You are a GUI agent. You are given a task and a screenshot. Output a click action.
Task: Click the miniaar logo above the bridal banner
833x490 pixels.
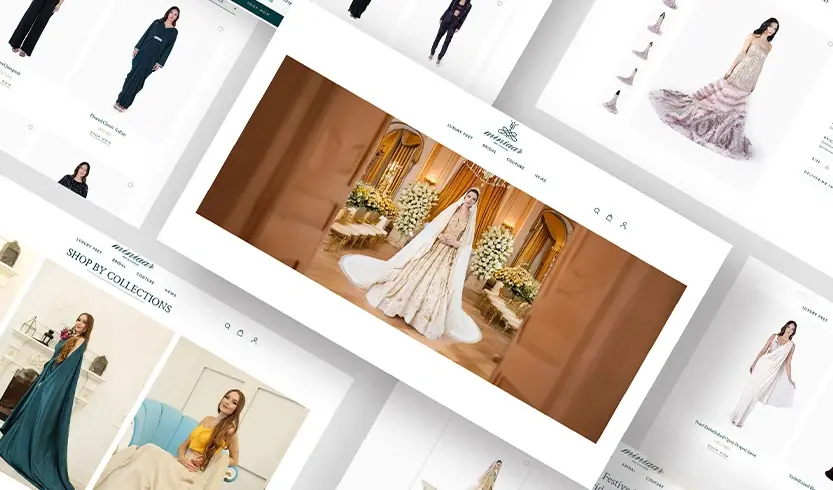point(504,137)
